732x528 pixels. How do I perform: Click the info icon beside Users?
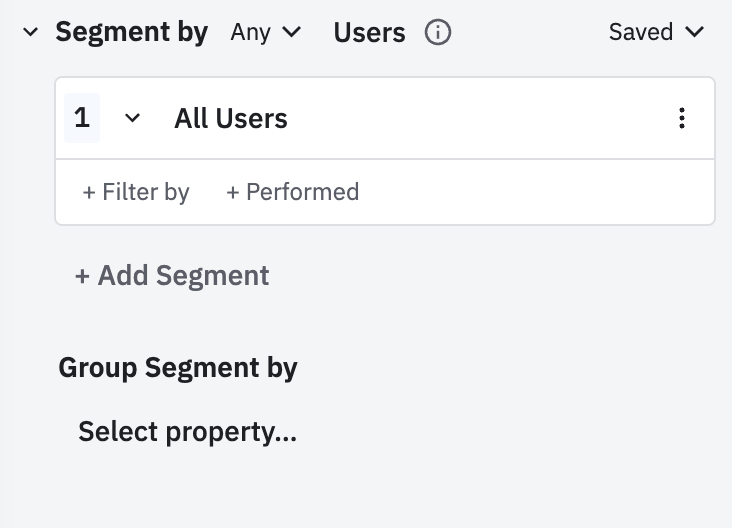438,32
